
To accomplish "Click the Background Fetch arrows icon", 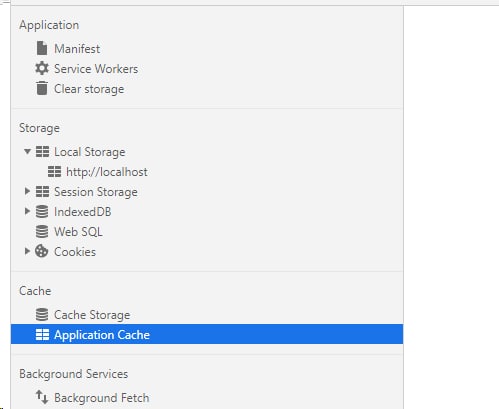I will click(42, 397).
